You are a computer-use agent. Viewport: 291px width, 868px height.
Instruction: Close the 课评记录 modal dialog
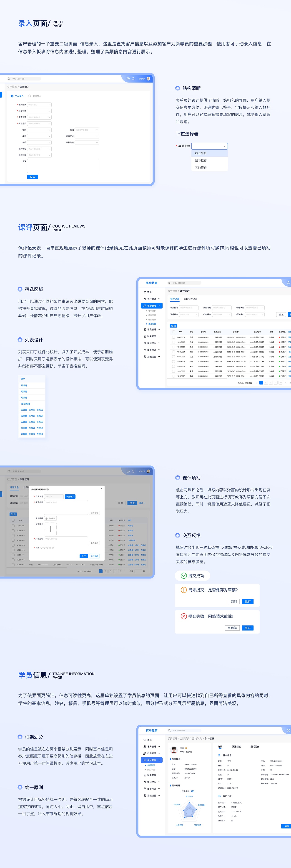click(101, 489)
